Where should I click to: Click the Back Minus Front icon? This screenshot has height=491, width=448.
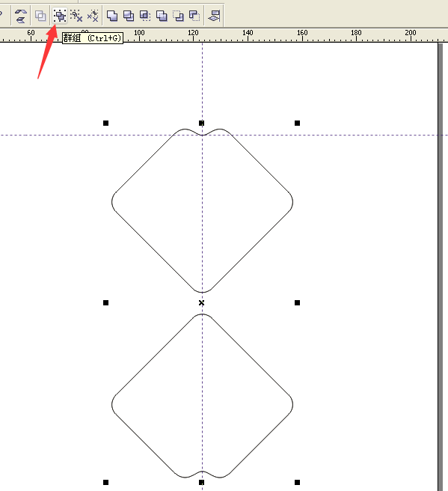(194, 15)
